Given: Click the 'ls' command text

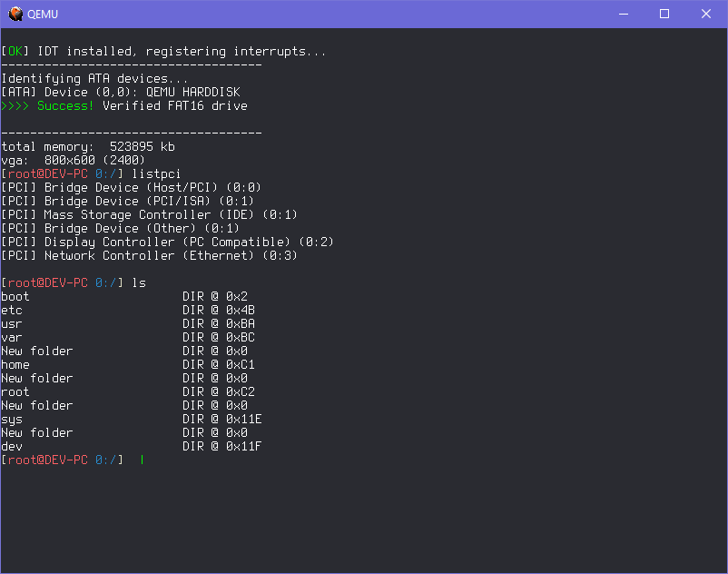Looking at the screenshot, I should (139, 282).
